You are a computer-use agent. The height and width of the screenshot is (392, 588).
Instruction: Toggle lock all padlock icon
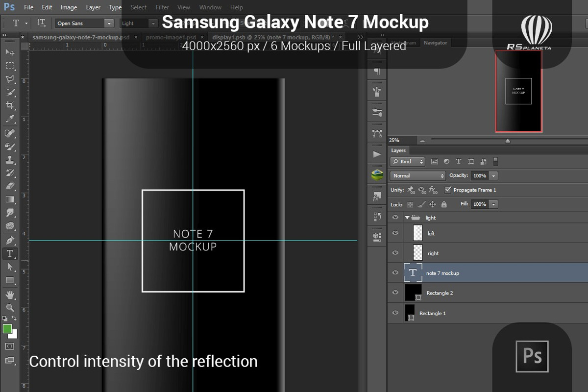[444, 204]
